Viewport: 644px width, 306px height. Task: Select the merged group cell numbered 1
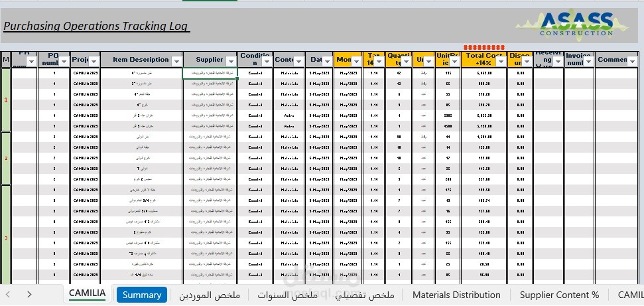6,100
